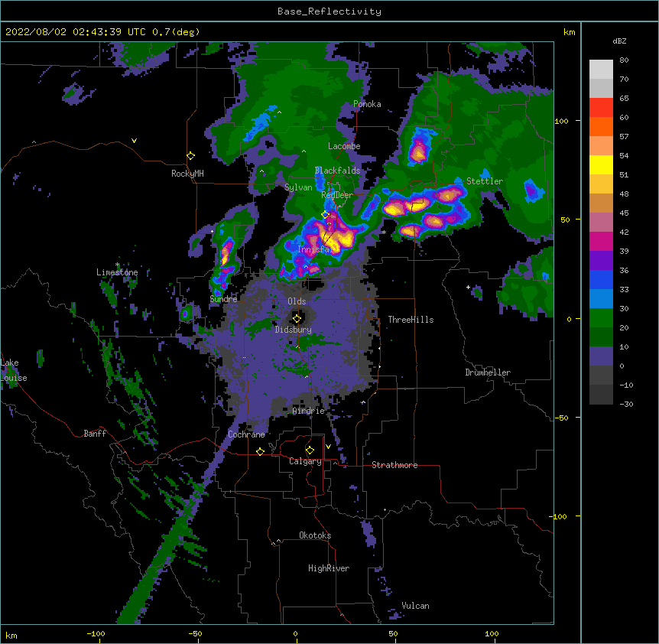Click the ThreeHills label

[x=411, y=320]
